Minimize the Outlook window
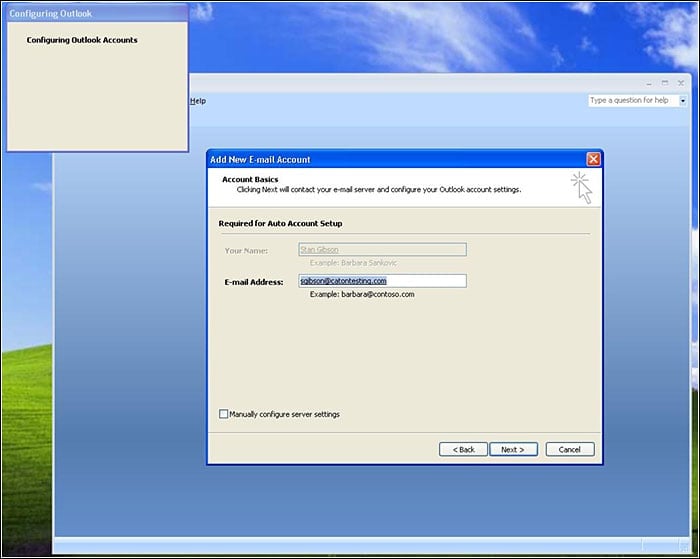 pos(649,83)
